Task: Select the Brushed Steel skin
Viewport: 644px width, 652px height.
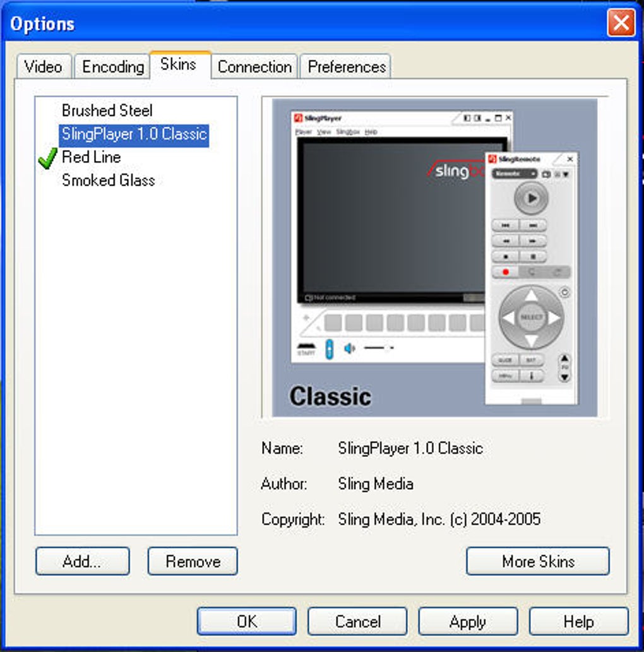Action: tap(107, 110)
